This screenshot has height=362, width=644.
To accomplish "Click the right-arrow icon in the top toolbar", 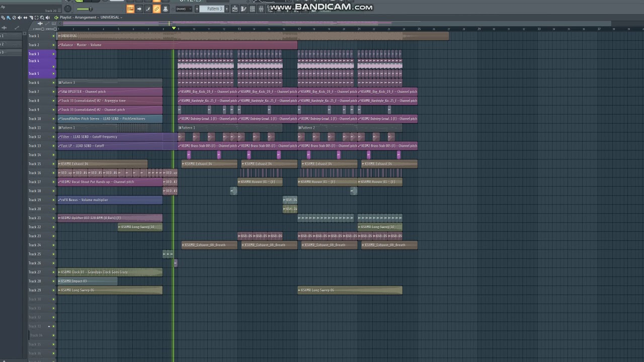I will 139,9.
